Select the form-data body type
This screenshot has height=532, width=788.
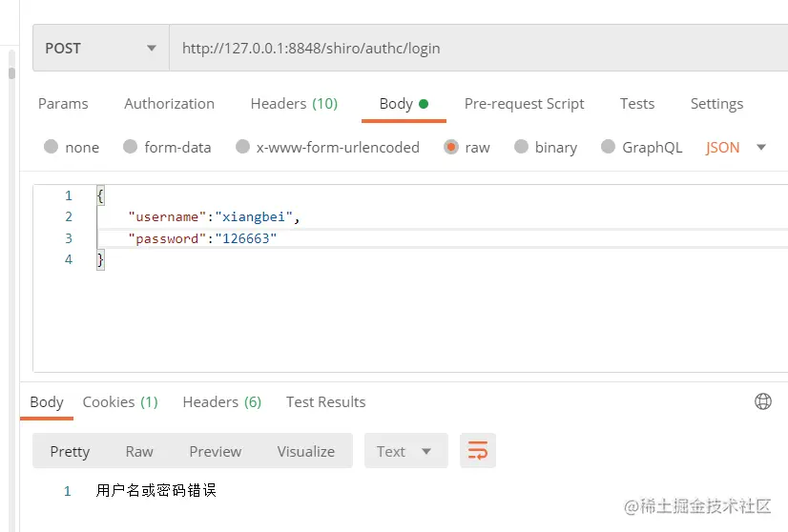click(167, 147)
